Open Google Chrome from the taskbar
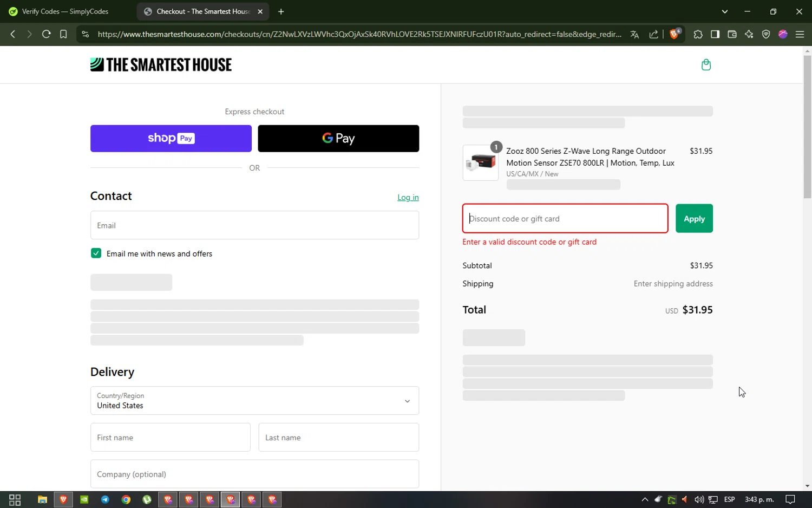Image resolution: width=812 pixels, height=508 pixels. pos(126,500)
